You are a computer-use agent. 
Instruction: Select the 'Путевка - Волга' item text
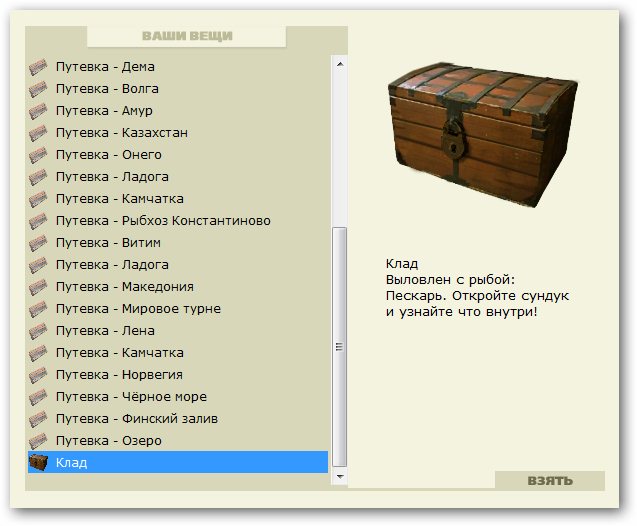pyautogui.click(x=107, y=89)
